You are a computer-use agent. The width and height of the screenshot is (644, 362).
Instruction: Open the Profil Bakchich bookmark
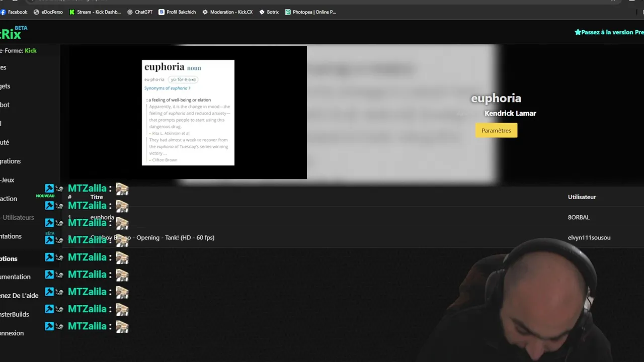[x=177, y=12]
